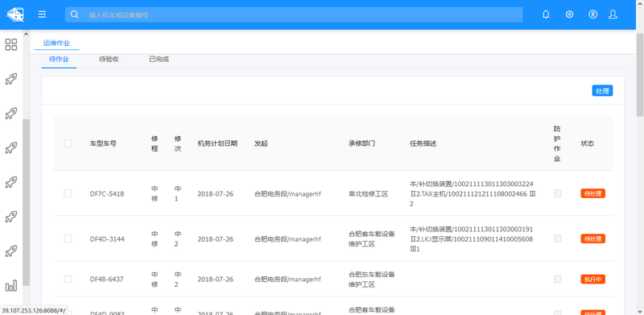
Task: Click the 防护作业 column header
Action: click(557, 143)
